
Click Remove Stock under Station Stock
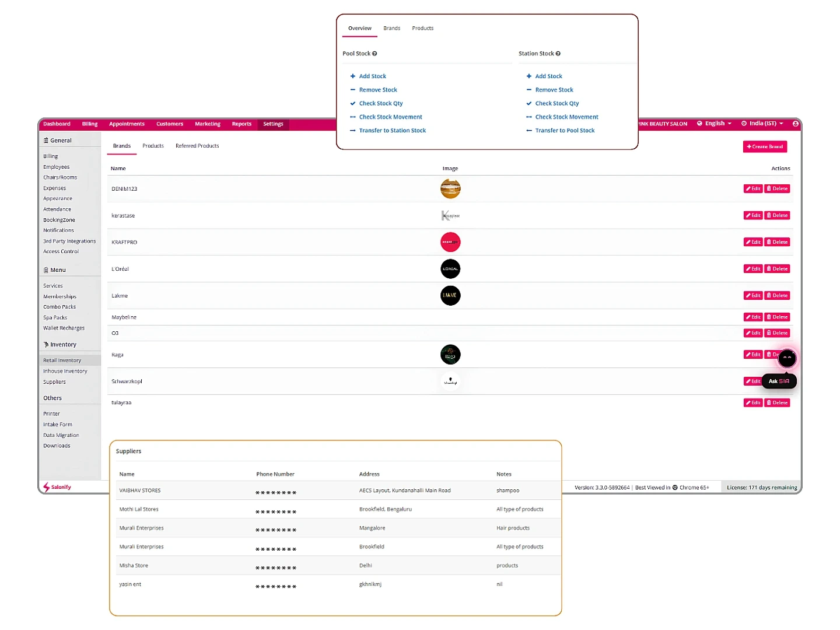pos(549,90)
